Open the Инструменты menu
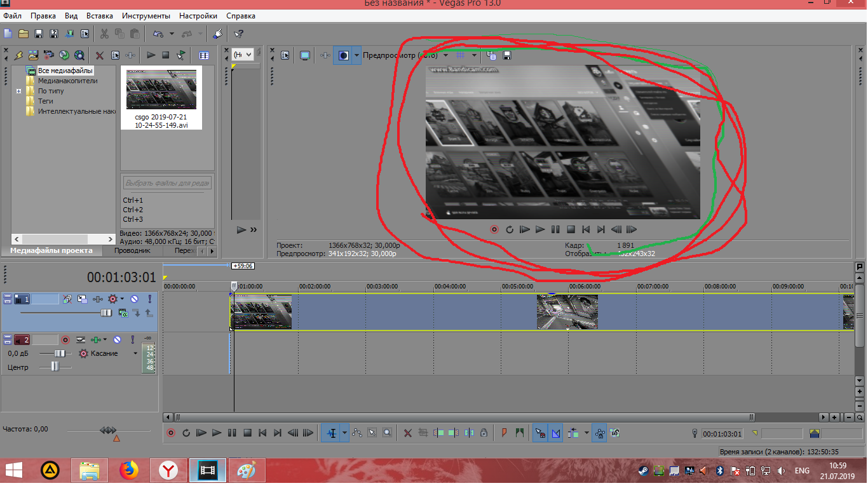Screen dimensions: 868x488 [146, 16]
